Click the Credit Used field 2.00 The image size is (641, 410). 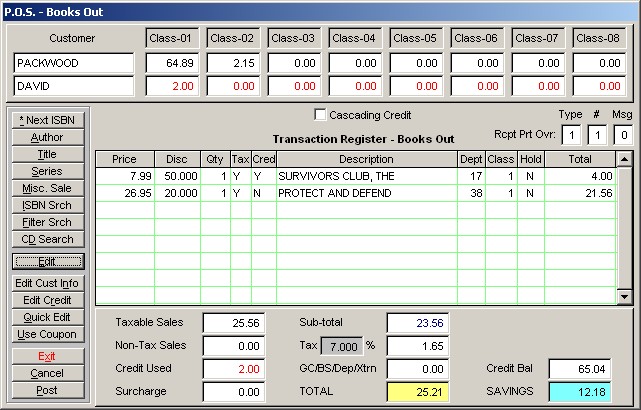click(x=234, y=369)
